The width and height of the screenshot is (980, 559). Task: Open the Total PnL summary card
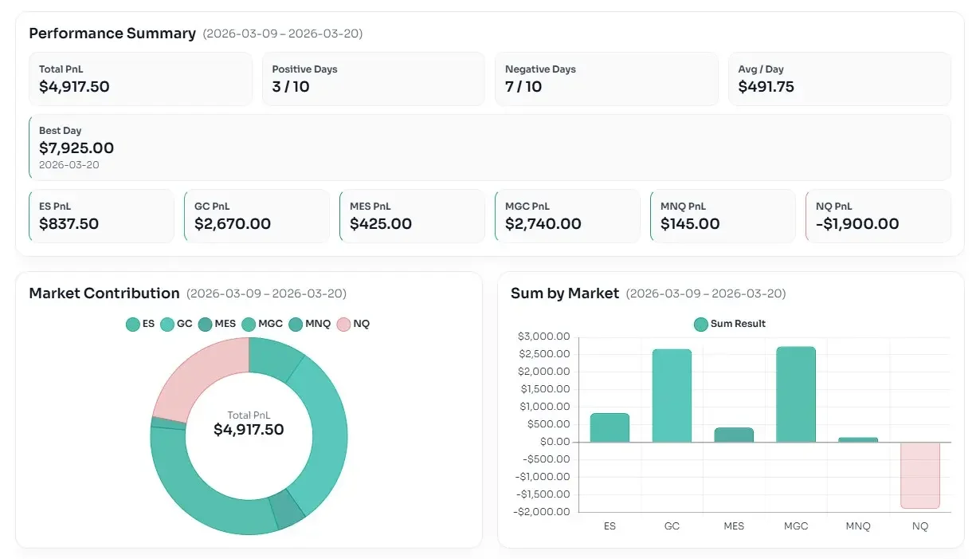click(x=140, y=79)
